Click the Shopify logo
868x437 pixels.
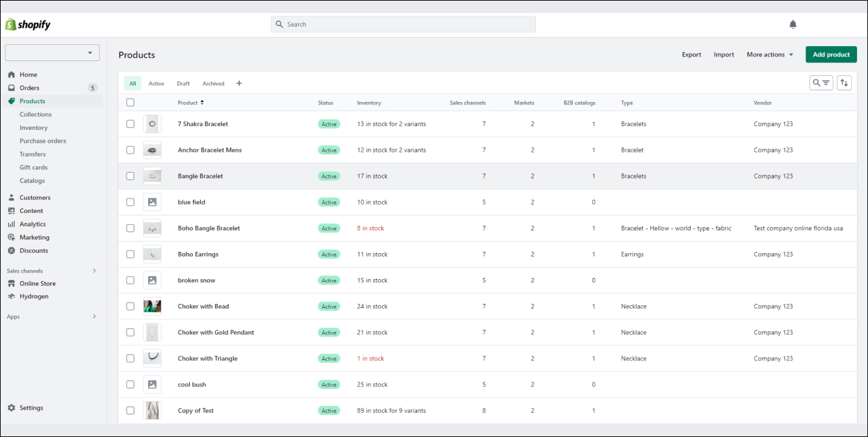[x=28, y=25]
